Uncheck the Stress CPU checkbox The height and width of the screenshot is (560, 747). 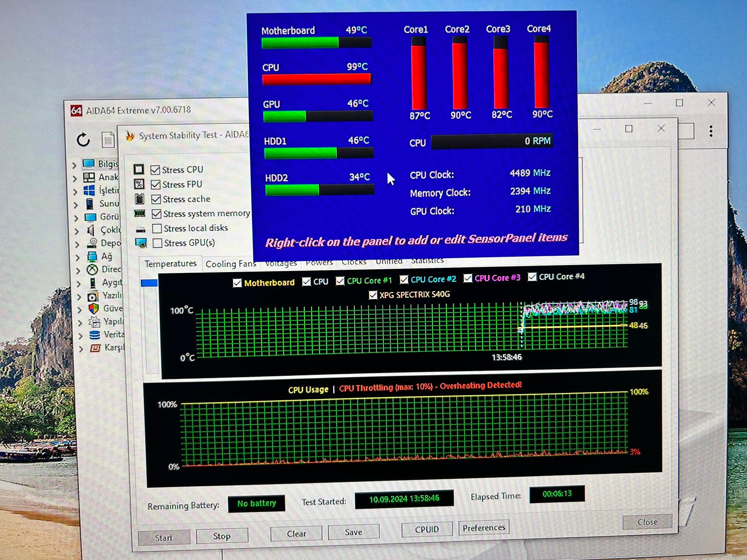pos(155,170)
